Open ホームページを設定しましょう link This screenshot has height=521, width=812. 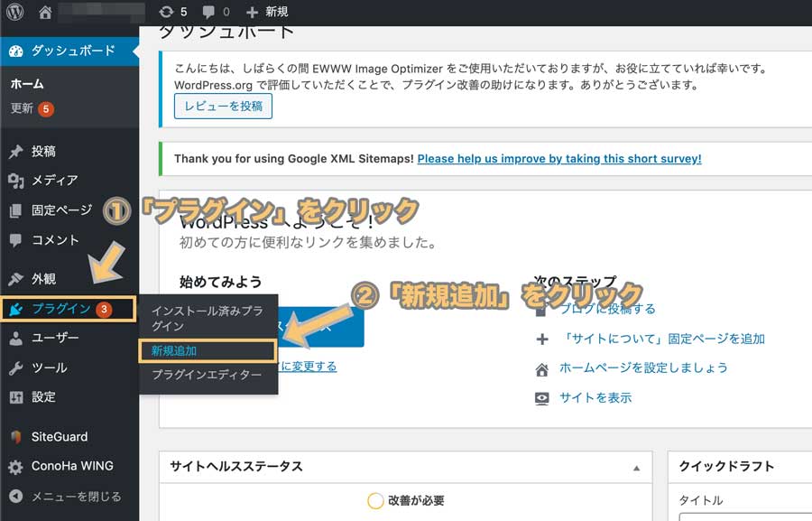coord(643,368)
